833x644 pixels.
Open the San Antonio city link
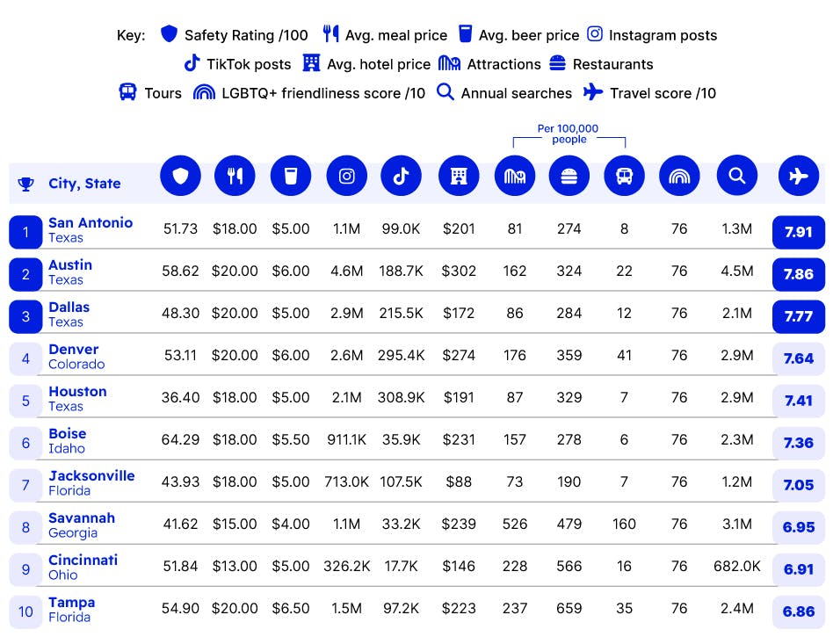[91, 223]
